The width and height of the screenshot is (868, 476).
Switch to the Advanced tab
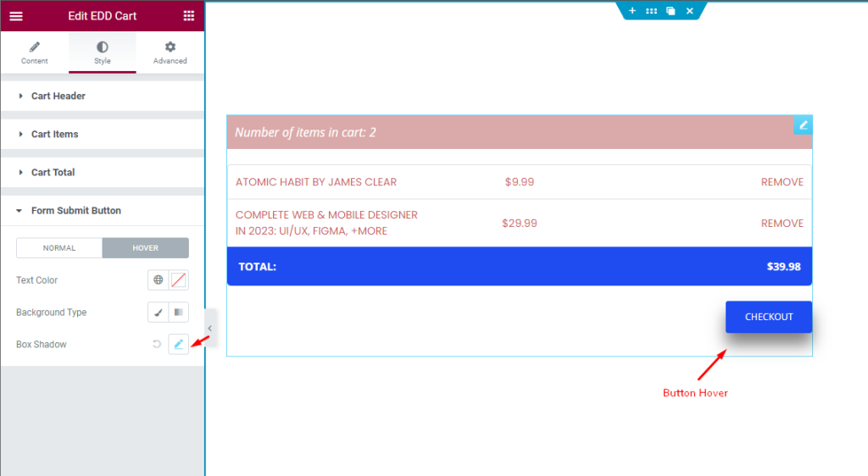tap(170, 53)
